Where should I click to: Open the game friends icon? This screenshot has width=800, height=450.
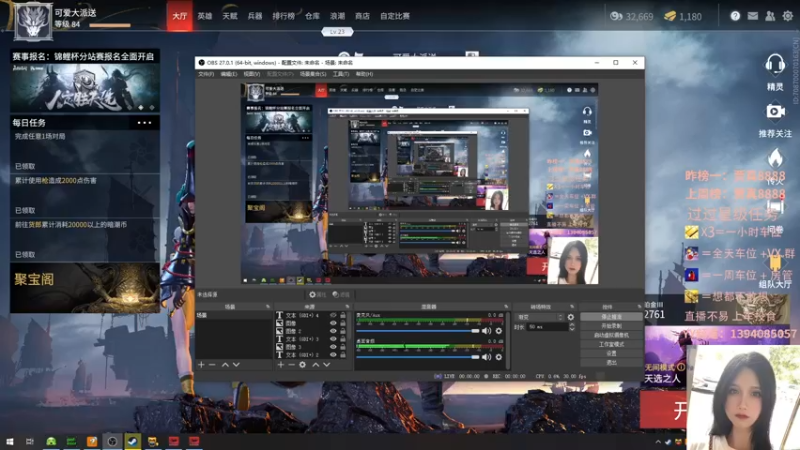click(770, 16)
